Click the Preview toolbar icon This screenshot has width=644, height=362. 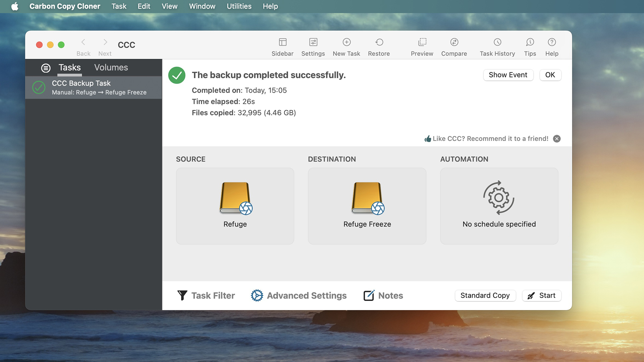pos(422,42)
